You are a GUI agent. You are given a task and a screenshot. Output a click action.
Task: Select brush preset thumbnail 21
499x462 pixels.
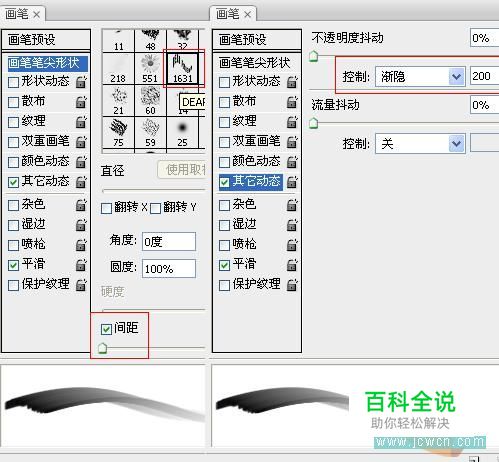coord(118,100)
